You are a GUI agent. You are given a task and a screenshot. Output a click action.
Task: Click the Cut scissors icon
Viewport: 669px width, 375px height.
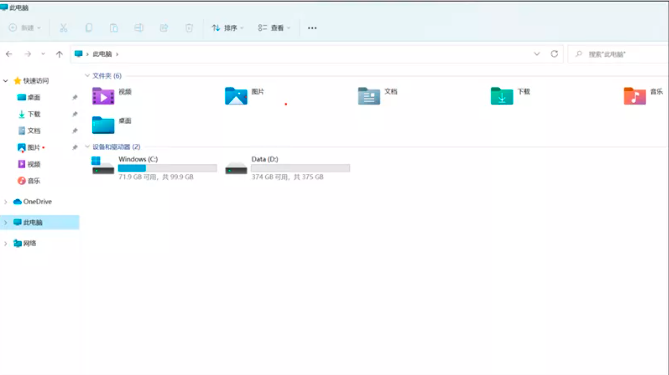pos(64,28)
